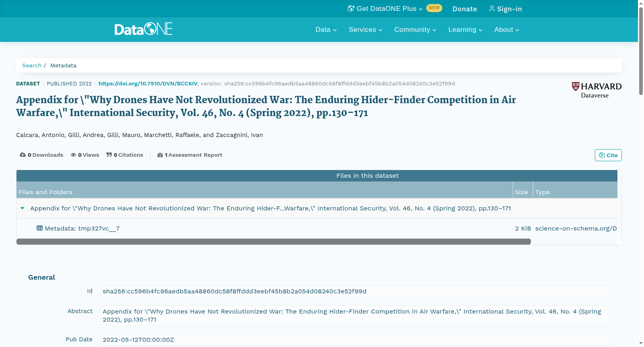
Task: Open the Services menu
Action: pyautogui.click(x=365, y=29)
